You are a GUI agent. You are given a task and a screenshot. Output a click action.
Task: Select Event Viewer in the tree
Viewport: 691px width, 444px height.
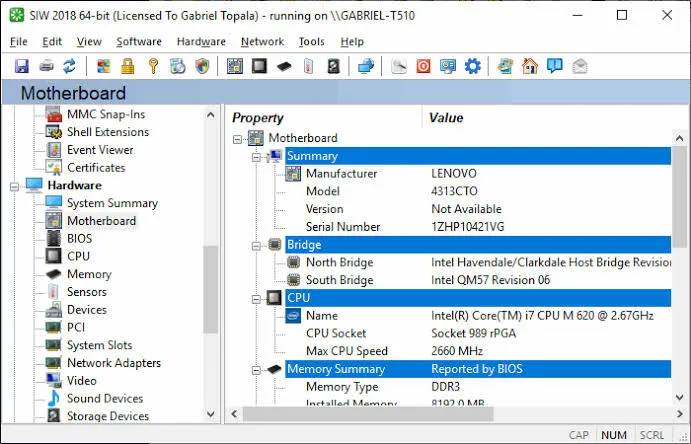[x=100, y=150]
